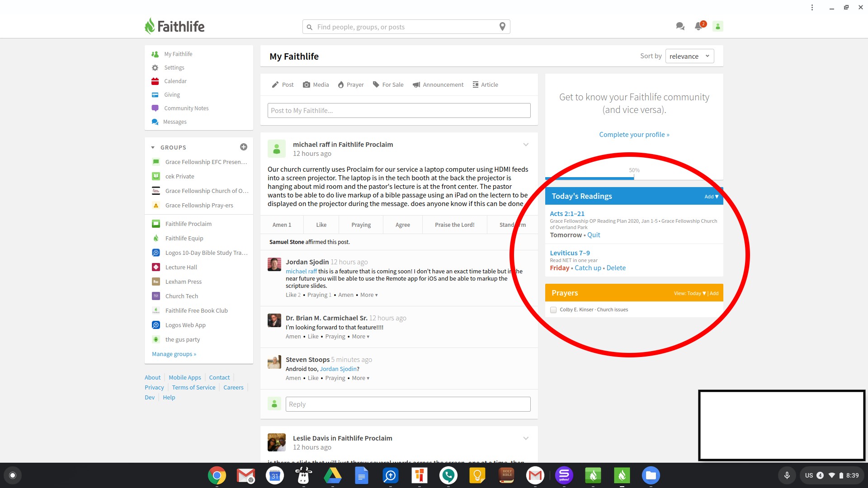The height and width of the screenshot is (488, 868).
Task: Open More menu under Steven Stoops comment
Action: point(361,378)
